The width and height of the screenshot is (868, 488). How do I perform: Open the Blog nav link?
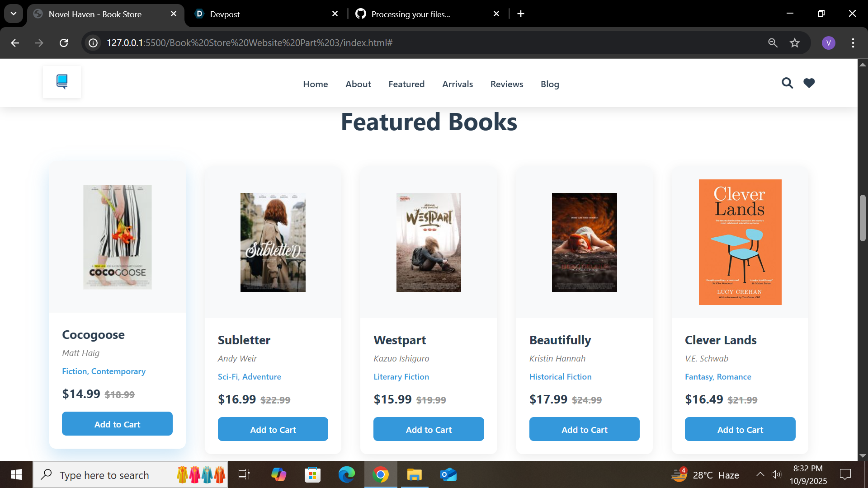(x=550, y=84)
